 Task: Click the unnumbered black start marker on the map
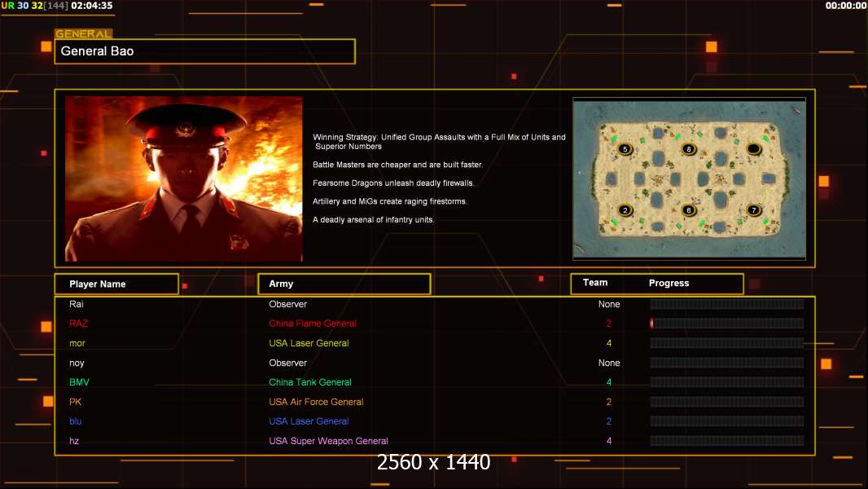(753, 149)
